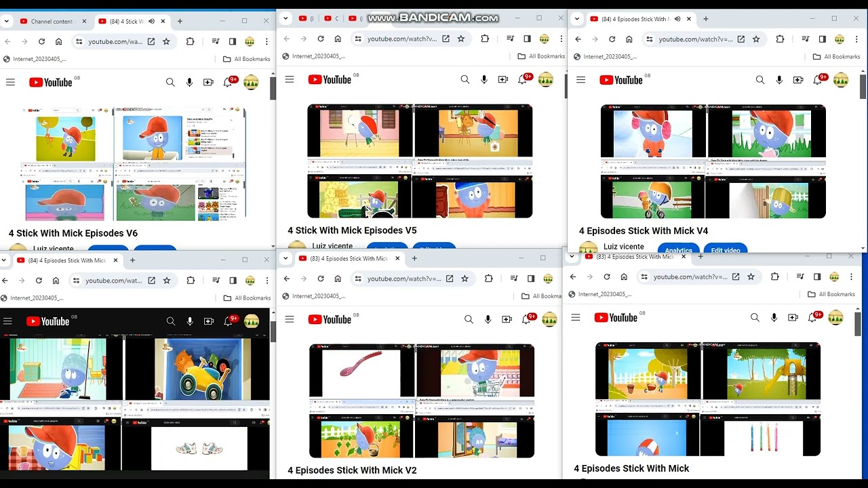Open Extensions puzzle icon in dark-mode YouTube window
Image resolution: width=868 pixels, height=488 pixels.
pos(191,281)
